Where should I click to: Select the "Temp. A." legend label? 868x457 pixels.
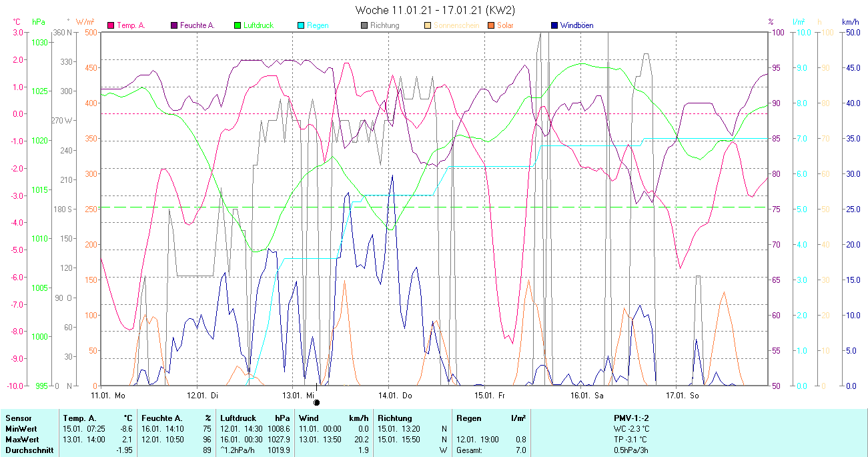(x=131, y=25)
